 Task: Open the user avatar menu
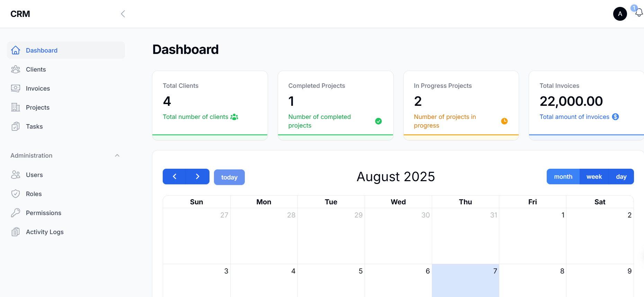coord(620,14)
